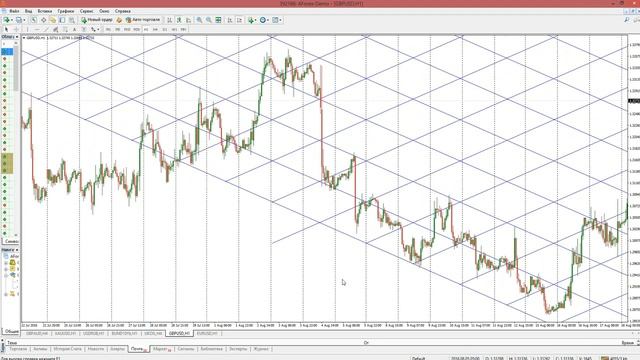This screenshot has height=360, width=640.
Task: Click the zoom in magnifier icon
Action: pyautogui.click(x=199, y=20)
